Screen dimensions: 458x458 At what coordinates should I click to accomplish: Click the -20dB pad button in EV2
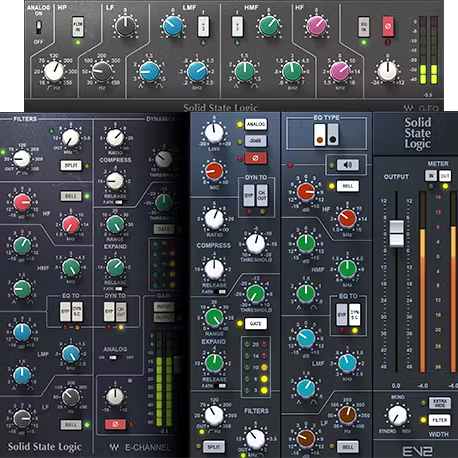[x=256, y=141]
